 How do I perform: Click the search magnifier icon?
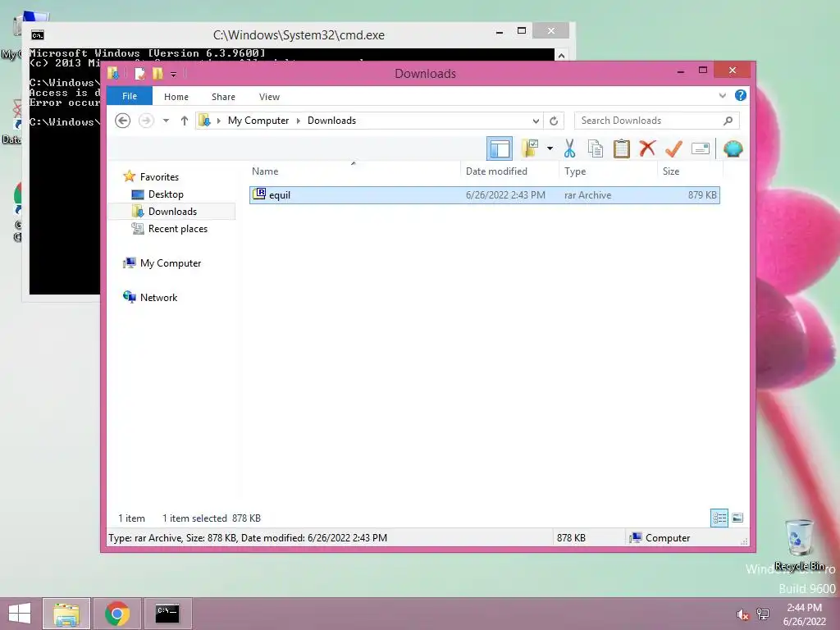(728, 121)
